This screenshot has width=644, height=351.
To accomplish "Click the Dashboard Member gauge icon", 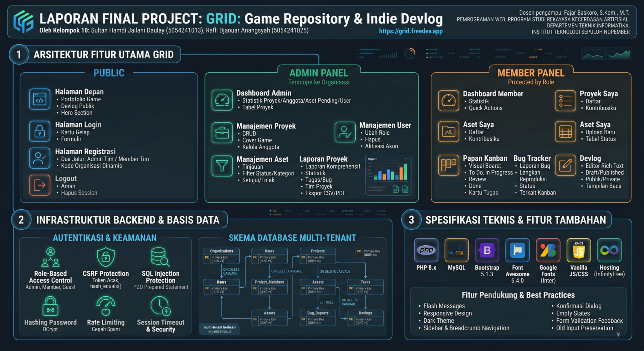I will [x=448, y=101].
